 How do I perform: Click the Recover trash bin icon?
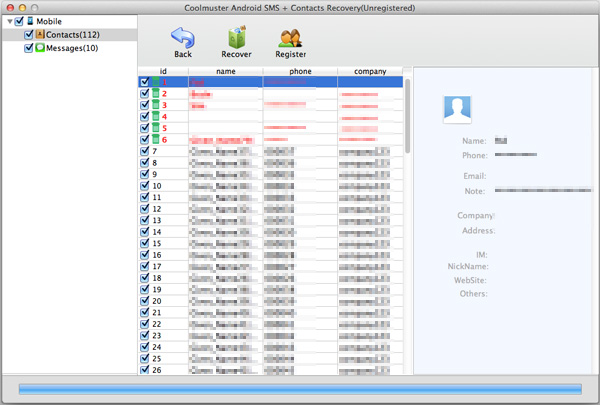[237, 38]
